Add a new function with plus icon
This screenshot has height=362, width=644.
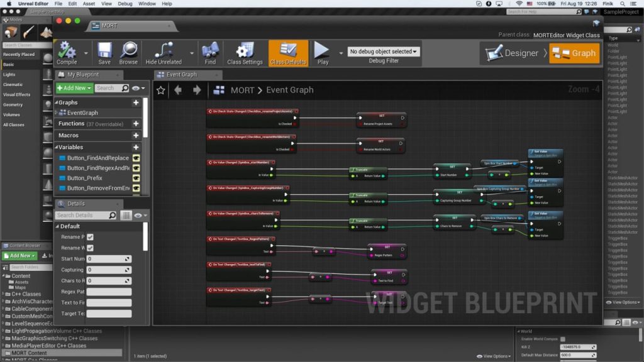click(136, 124)
